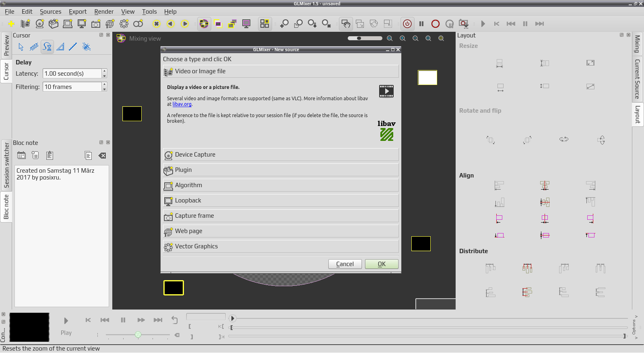Click the playback speed slider handle
The image size is (644, 353).
coord(138,334)
